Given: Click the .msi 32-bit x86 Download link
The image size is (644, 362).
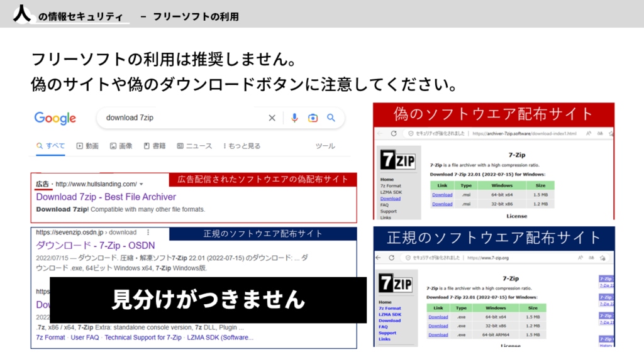Looking at the screenshot, I should [x=442, y=204].
